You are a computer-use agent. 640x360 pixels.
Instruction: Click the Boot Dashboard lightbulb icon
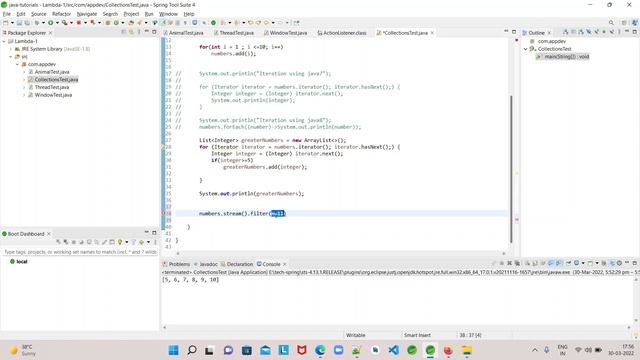tap(120, 242)
